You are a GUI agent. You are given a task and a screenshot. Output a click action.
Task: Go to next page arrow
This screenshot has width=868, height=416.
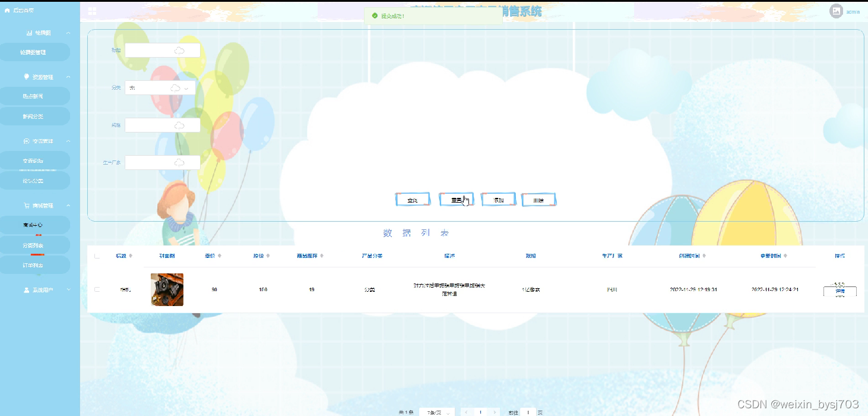[495, 412]
